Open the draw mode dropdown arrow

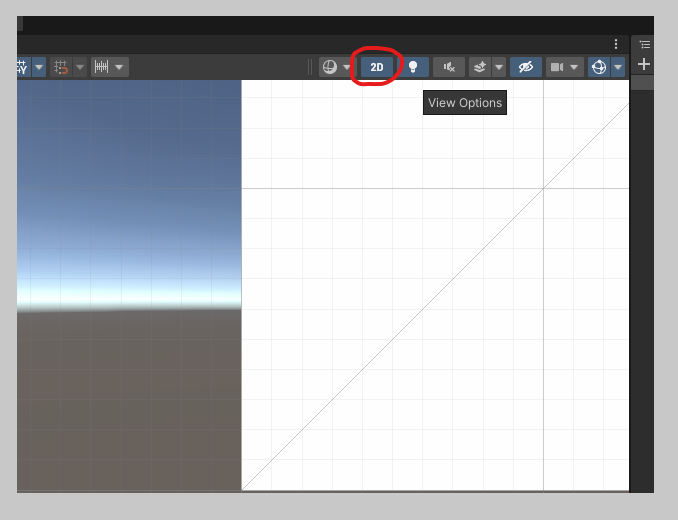(347, 67)
